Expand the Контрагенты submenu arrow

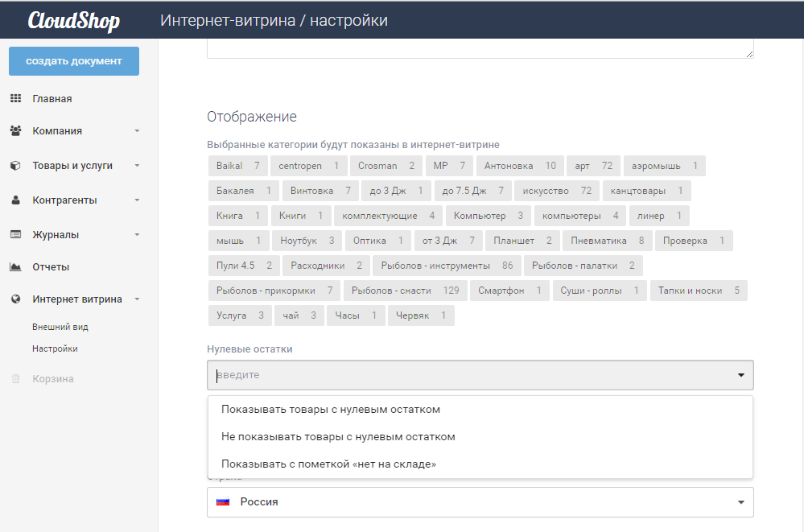pyautogui.click(x=137, y=200)
